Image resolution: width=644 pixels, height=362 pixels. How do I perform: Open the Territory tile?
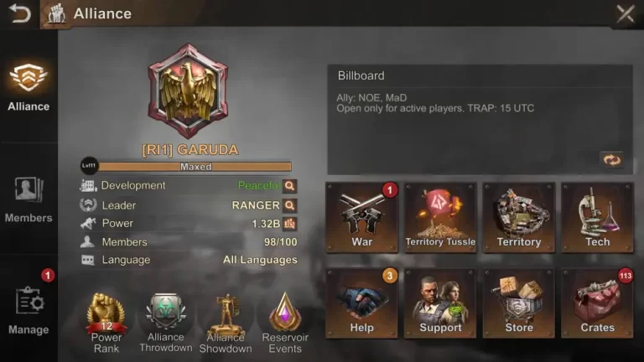(x=519, y=218)
